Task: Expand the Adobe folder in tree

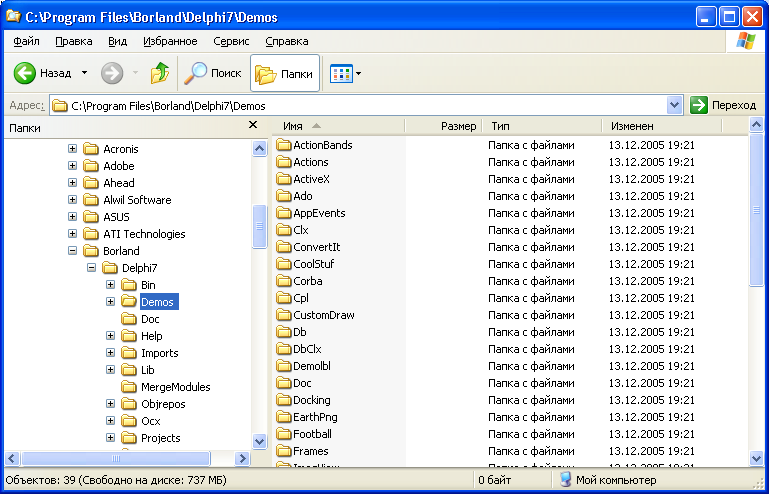Action: (73, 166)
